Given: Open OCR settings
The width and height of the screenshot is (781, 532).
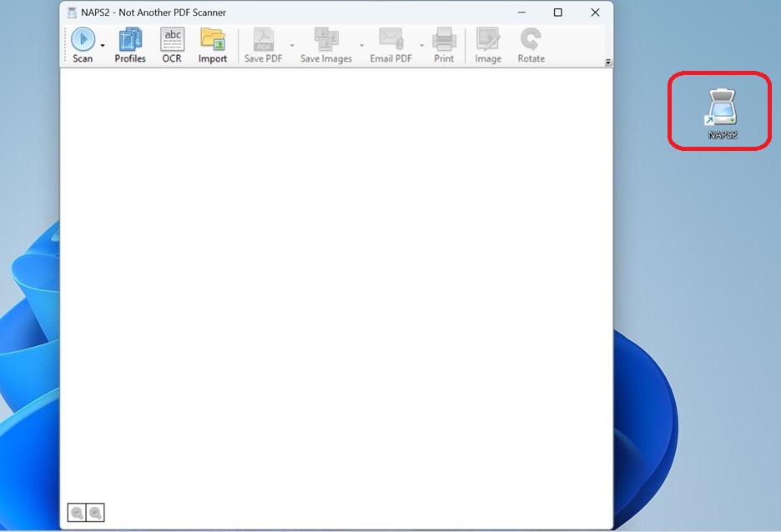Looking at the screenshot, I should click(172, 45).
